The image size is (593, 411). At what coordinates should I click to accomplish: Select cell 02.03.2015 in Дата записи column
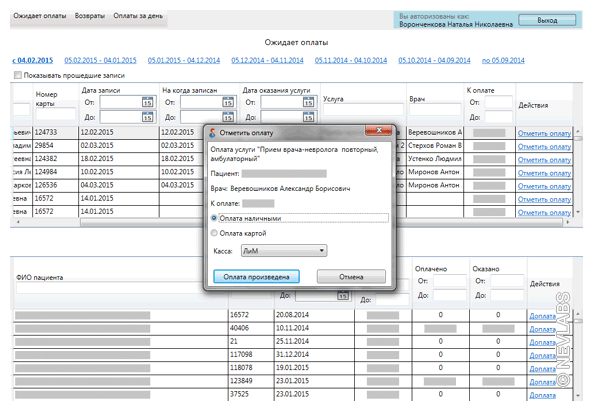(119, 146)
